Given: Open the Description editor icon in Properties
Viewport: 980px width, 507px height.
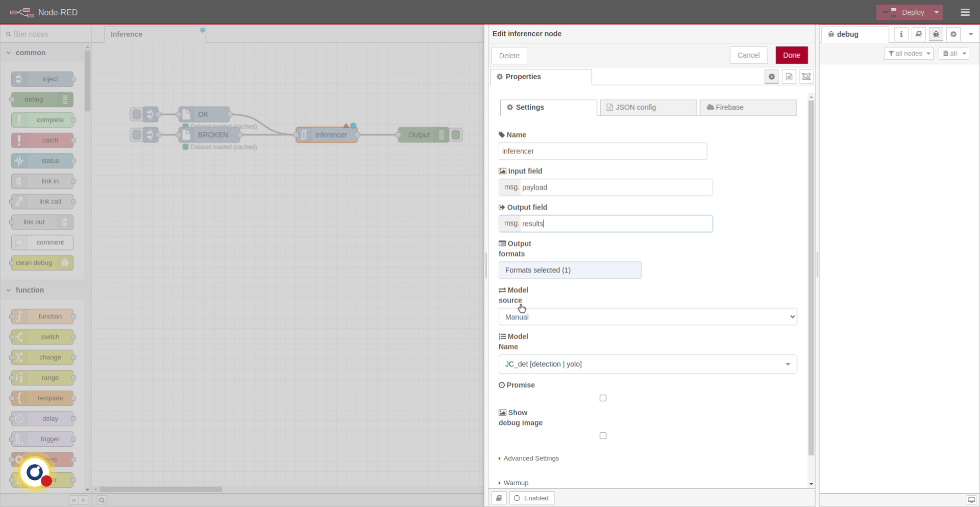Looking at the screenshot, I should [x=789, y=77].
